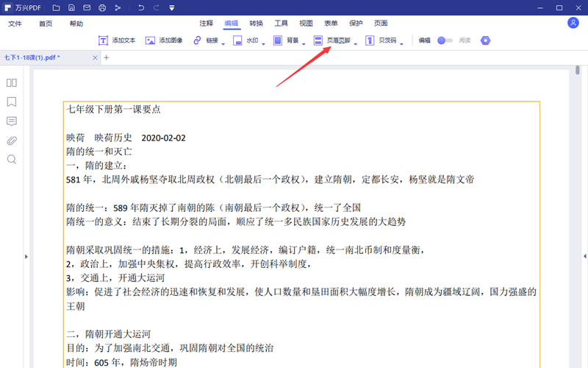Open the quick access toolbar customize arrow
The width and height of the screenshot is (588, 368).
point(171,8)
